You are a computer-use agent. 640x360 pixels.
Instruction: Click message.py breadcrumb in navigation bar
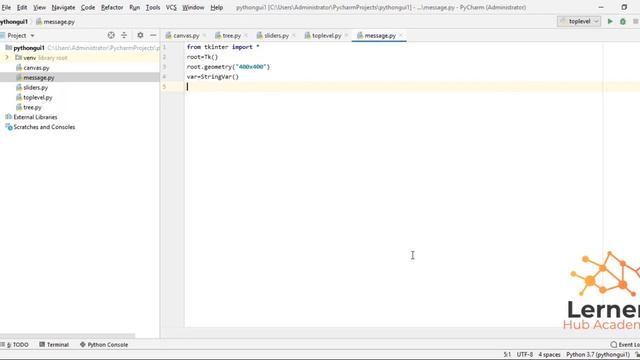55,22
